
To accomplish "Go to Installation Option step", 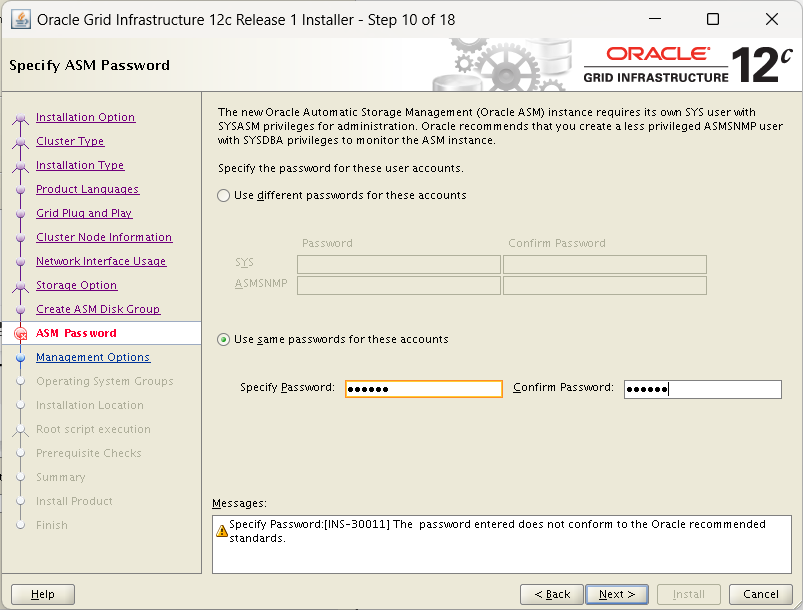I will click(86, 117).
